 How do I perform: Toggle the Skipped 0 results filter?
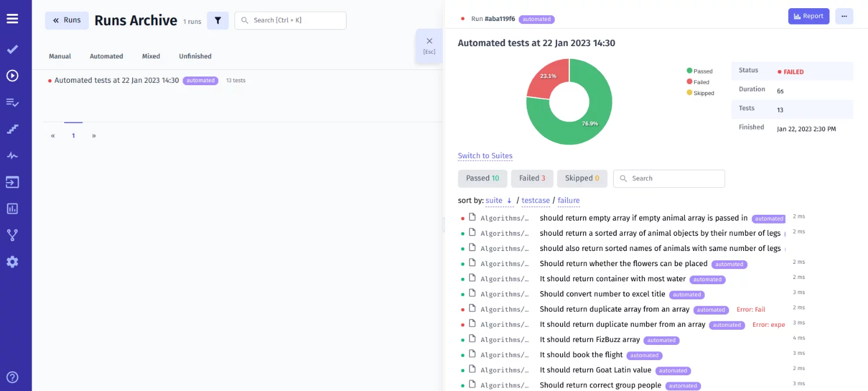coord(582,178)
